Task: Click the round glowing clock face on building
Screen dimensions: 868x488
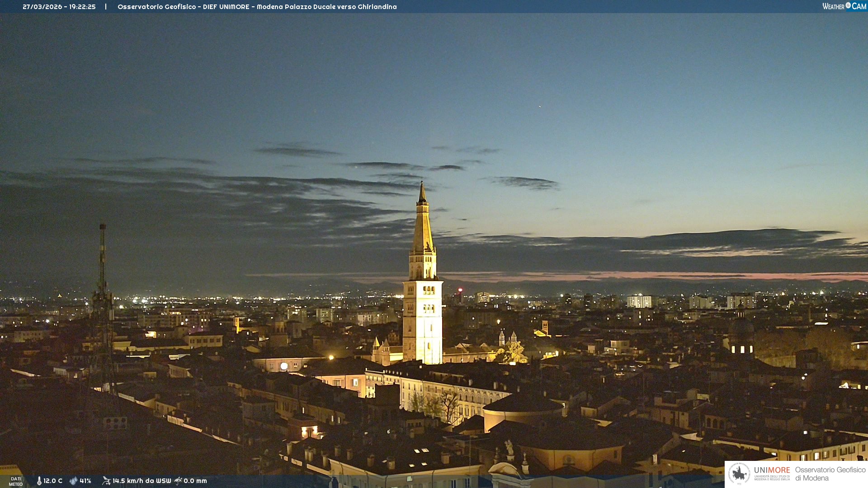Action: 284,366
